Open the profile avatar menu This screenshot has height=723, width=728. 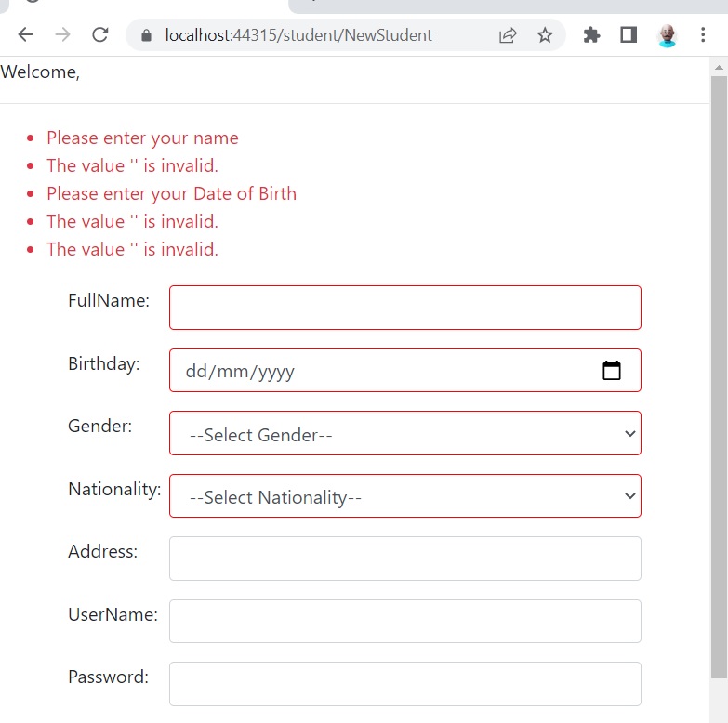pyautogui.click(x=667, y=35)
